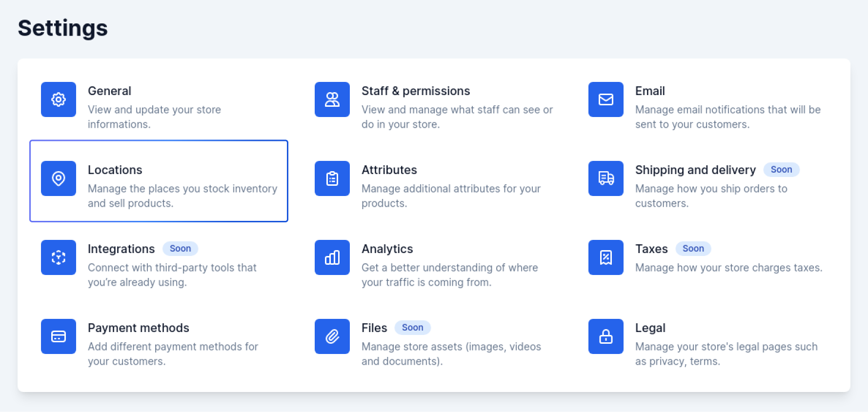
Task: Click 'Connect with third-party tools' description
Action: pyautogui.click(x=172, y=275)
